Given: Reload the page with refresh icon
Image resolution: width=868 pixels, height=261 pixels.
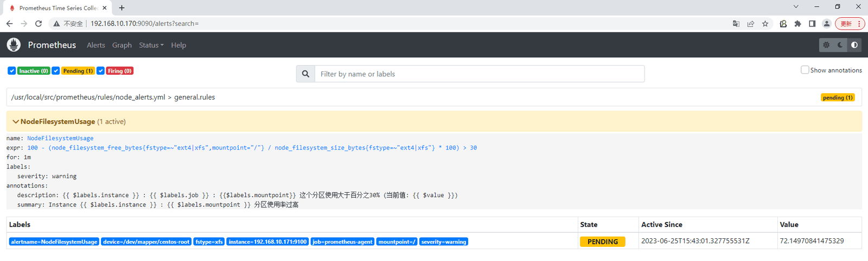Looking at the screenshot, I should [x=39, y=23].
